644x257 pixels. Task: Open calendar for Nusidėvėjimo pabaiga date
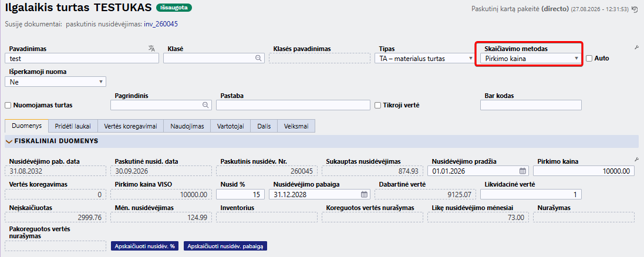(x=364, y=194)
